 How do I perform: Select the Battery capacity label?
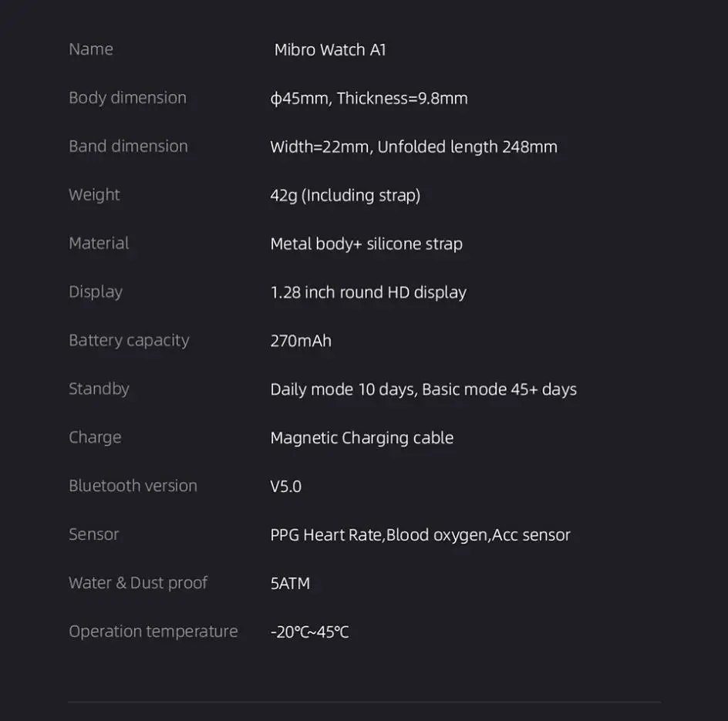(x=129, y=341)
